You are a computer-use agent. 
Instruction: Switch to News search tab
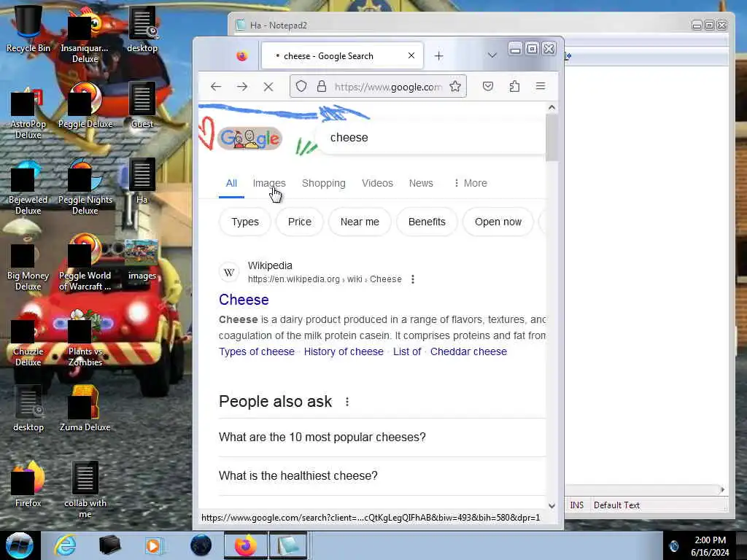click(x=421, y=183)
